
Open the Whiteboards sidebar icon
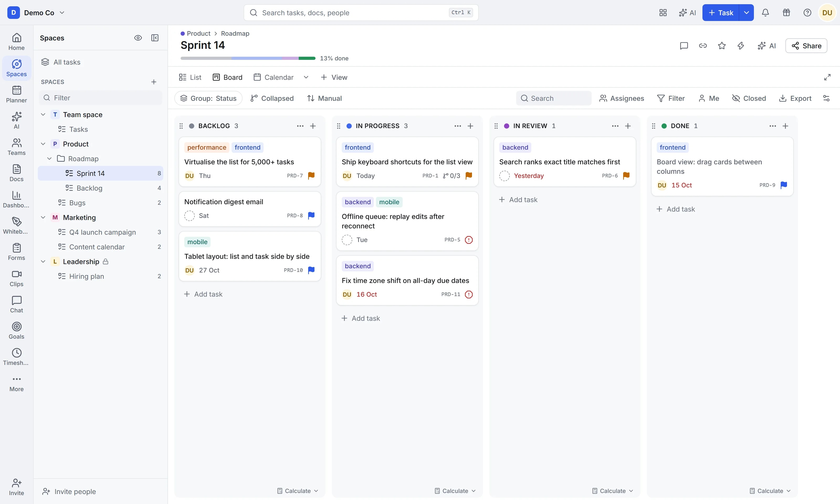tap(16, 225)
